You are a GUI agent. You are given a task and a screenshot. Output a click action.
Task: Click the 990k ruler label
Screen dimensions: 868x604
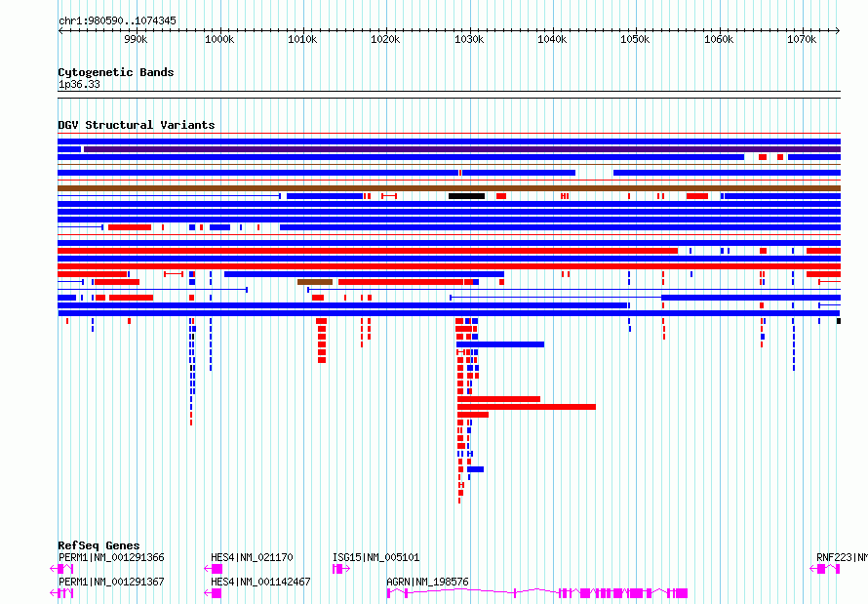pyautogui.click(x=136, y=39)
